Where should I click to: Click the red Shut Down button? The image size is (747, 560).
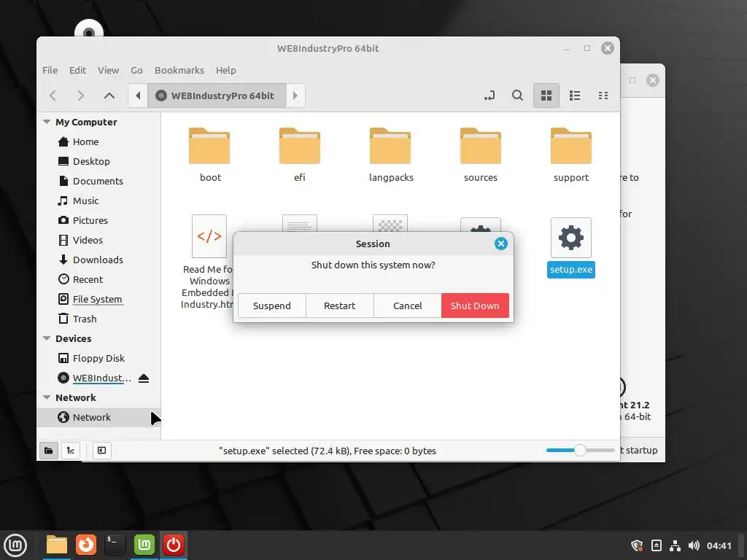tap(475, 306)
